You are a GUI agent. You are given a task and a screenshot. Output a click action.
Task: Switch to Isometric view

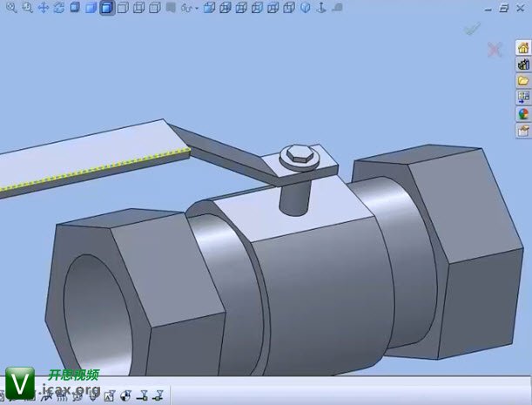(306, 8)
